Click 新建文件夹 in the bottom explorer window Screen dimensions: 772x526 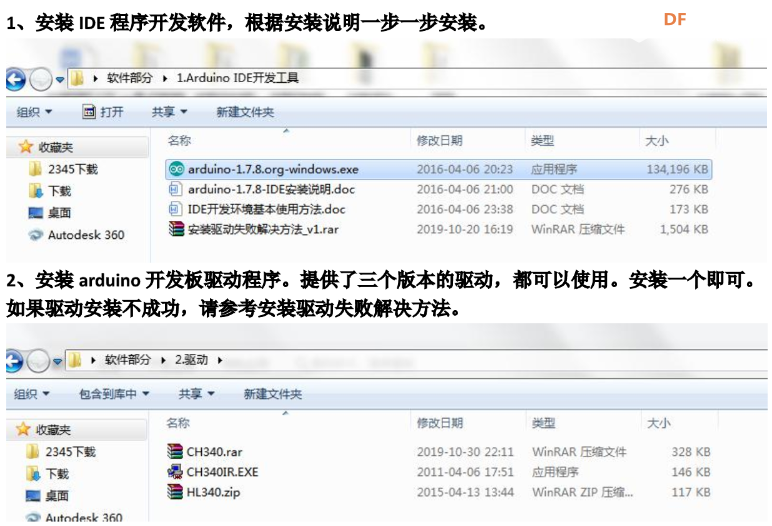click(273, 394)
